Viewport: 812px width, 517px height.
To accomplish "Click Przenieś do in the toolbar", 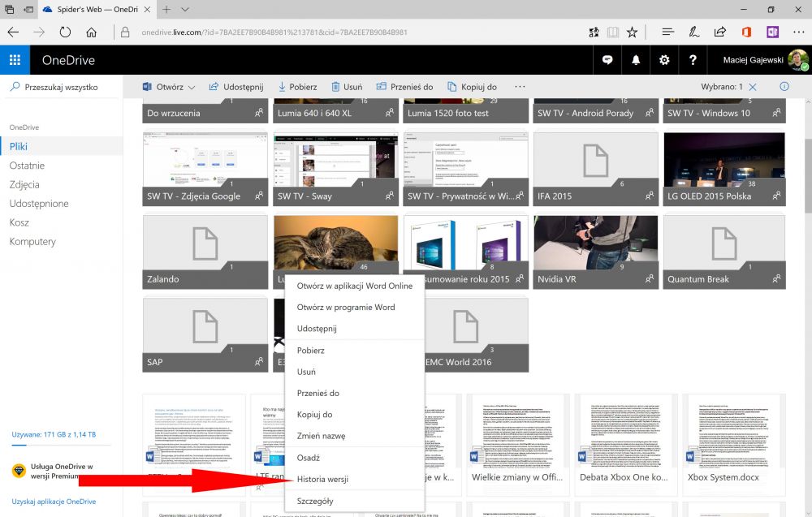I will [405, 87].
